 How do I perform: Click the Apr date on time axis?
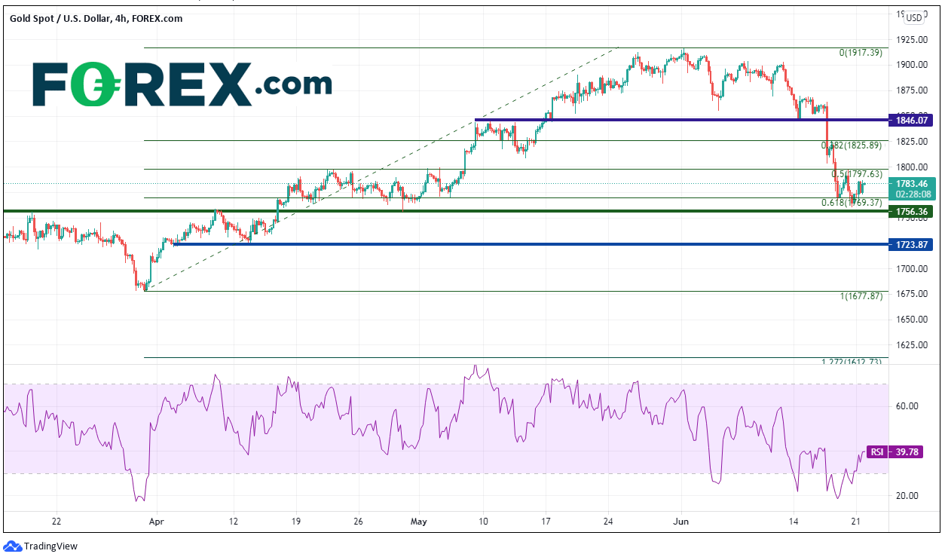click(x=156, y=521)
